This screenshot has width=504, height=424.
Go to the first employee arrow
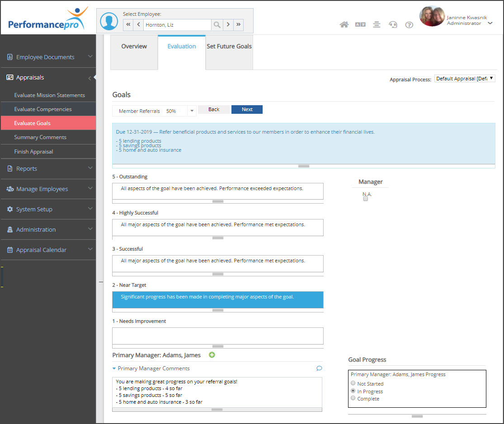[x=128, y=25]
